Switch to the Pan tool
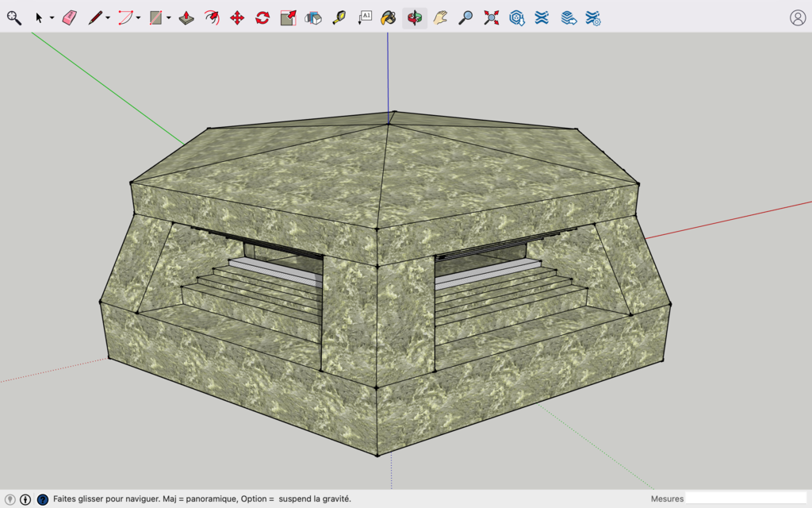This screenshot has width=812, height=508. 440,16
